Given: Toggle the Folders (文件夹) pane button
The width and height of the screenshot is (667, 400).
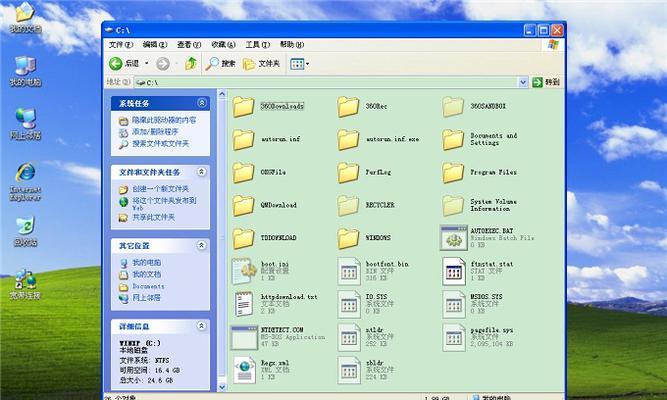Looking at the screenshot, I should [261, 64].
